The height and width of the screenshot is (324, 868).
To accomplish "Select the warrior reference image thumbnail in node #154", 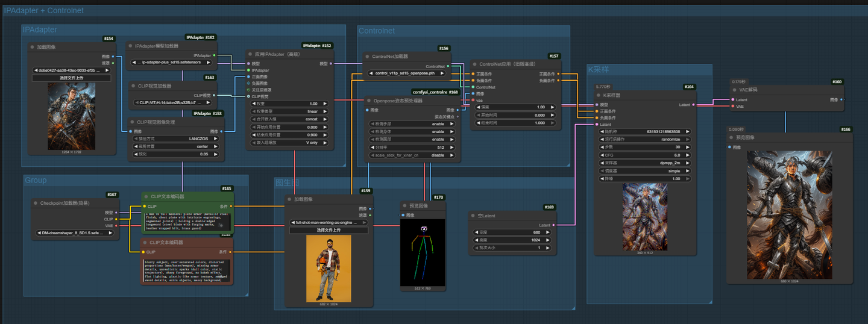I will pyautogui.click(x=72, y=116).
